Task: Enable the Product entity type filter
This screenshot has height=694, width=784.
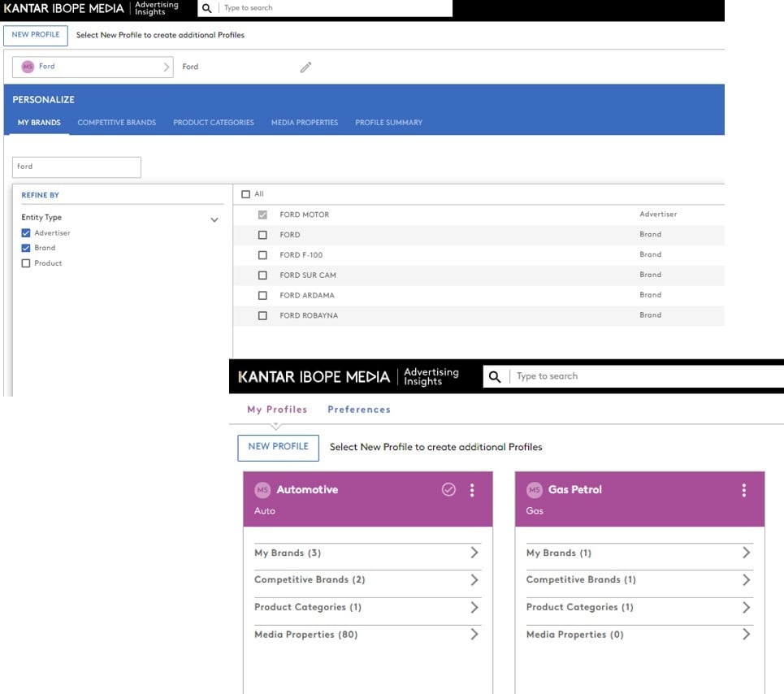Action: [26, 263]
